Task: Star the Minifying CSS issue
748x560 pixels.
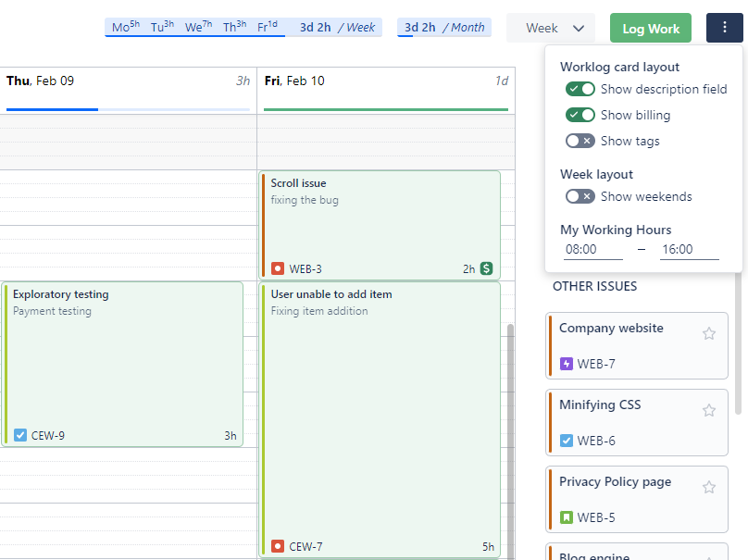Action: [x=709, y=410]
